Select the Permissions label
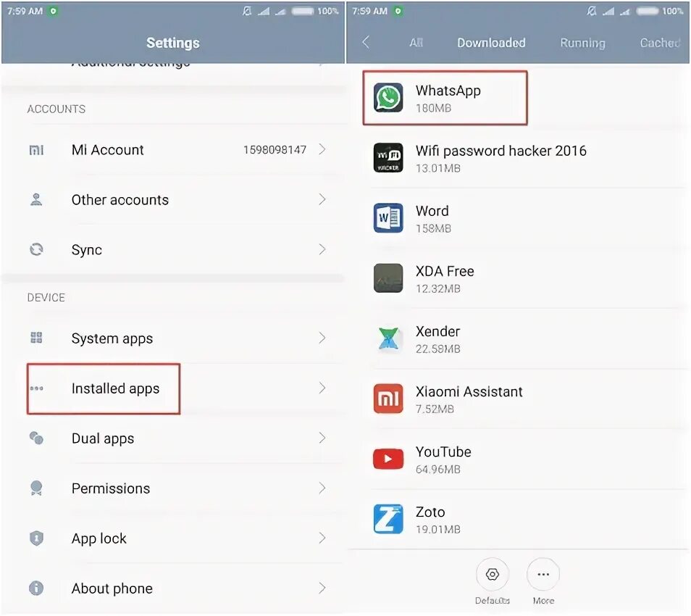This screenshot has height=616, width=691. pyautogui.click(x=111, y=488)
